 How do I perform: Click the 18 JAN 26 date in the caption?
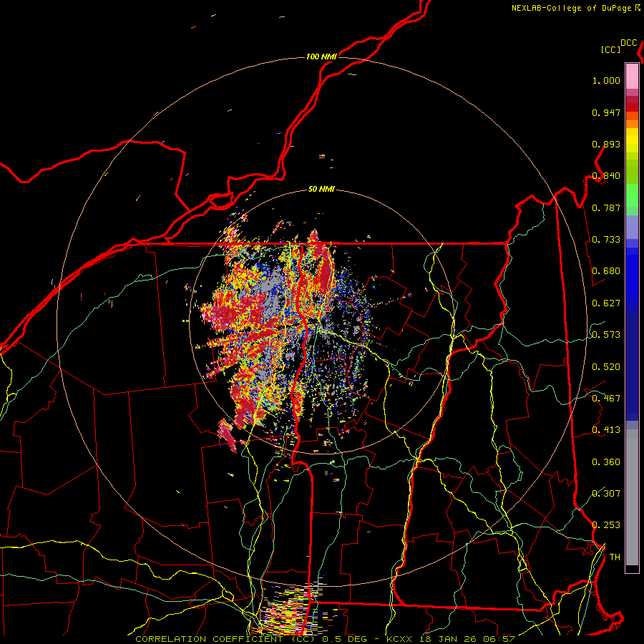449,639
